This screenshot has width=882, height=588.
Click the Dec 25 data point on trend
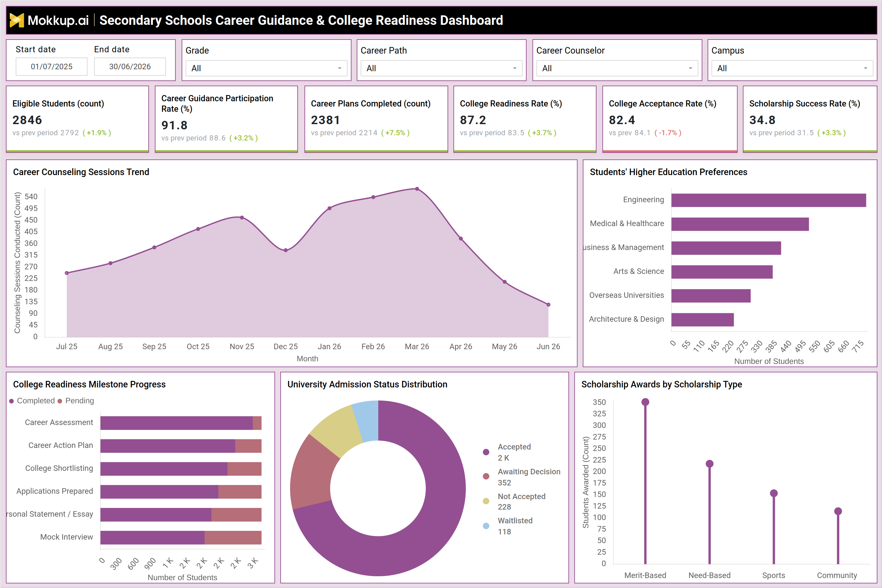286,250
